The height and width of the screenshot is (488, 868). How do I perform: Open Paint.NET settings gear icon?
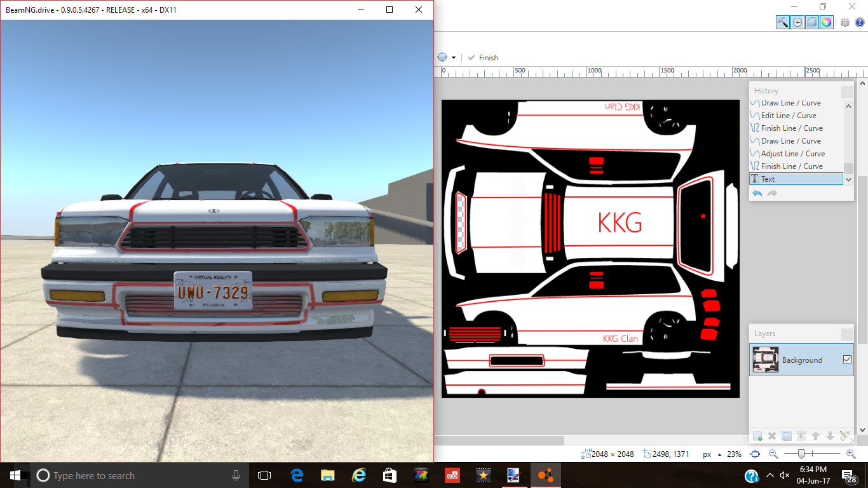point(845,22)
